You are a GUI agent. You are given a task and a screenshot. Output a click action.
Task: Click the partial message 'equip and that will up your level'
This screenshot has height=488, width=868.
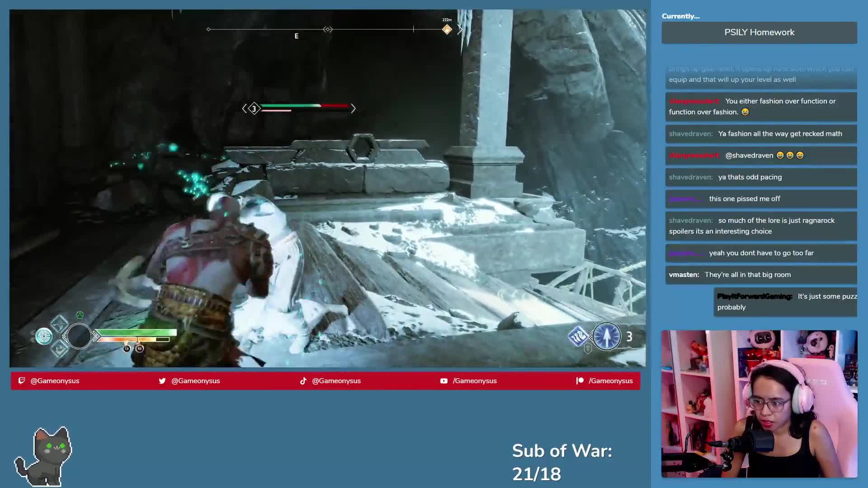point(761,77)
